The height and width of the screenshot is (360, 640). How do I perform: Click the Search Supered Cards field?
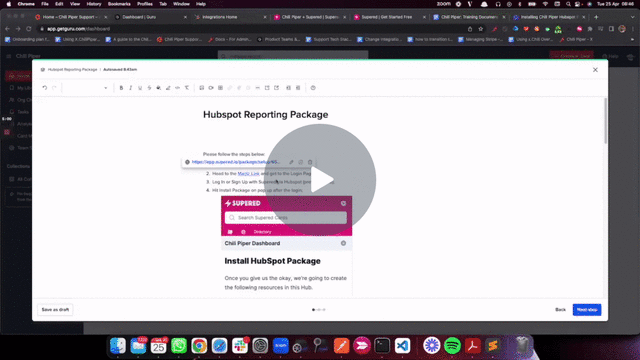pos(286,218)
